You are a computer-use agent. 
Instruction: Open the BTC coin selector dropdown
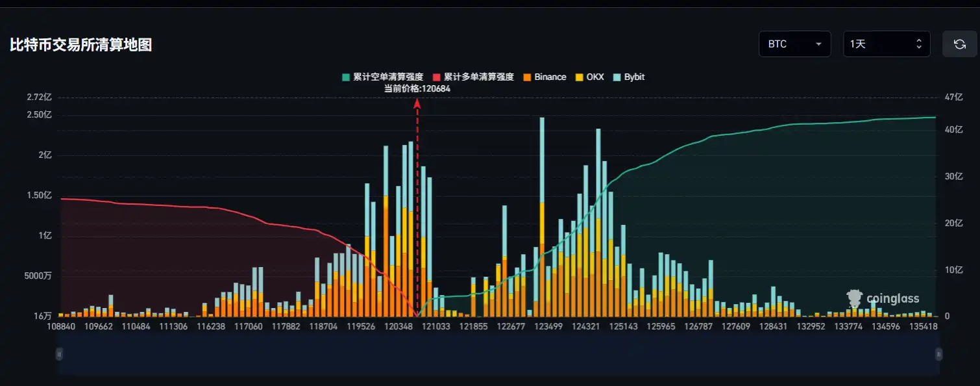[794, 44]
